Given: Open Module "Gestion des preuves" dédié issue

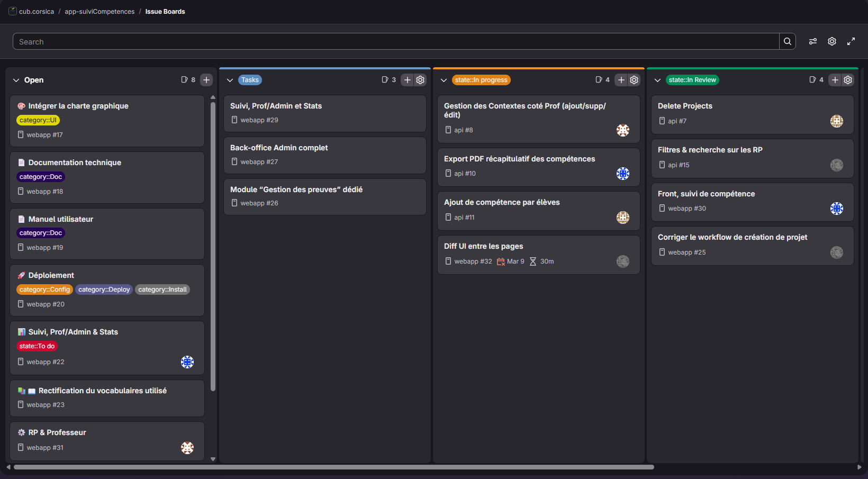Looking at the screenshot, I should (296, 189).
